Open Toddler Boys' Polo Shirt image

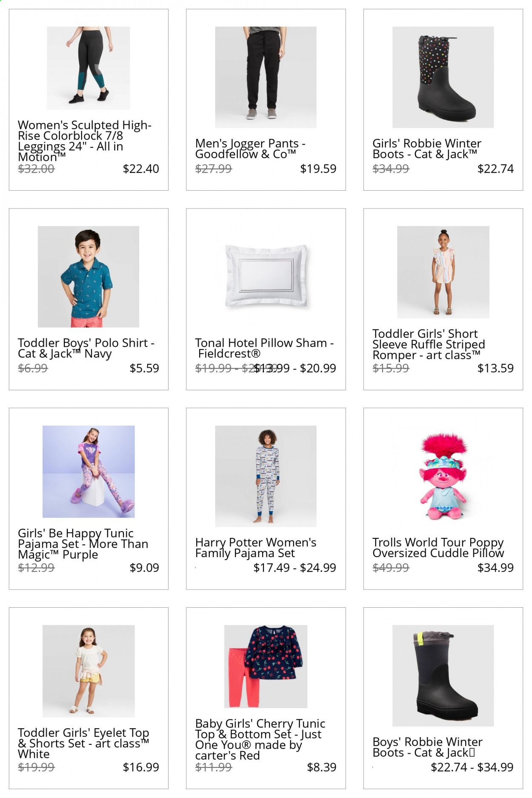(x=89, y=277)
